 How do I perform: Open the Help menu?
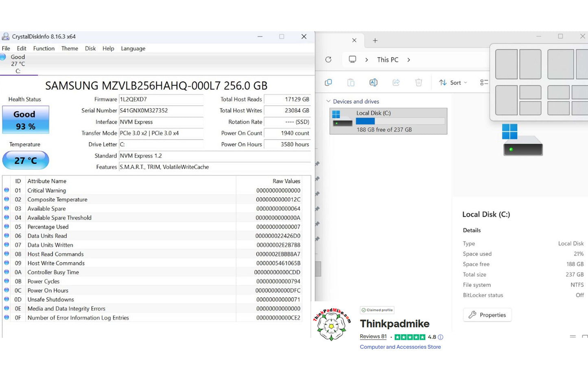(x=108, y=48)
